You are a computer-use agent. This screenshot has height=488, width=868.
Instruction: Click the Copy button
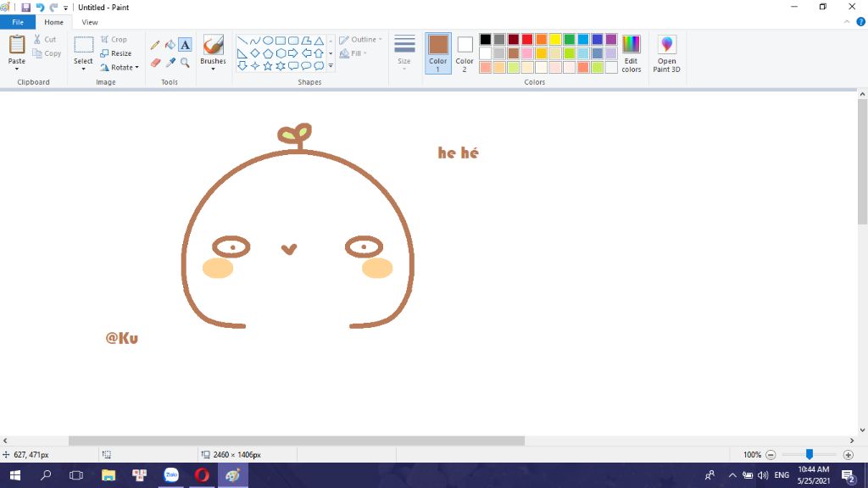point(47,53)
